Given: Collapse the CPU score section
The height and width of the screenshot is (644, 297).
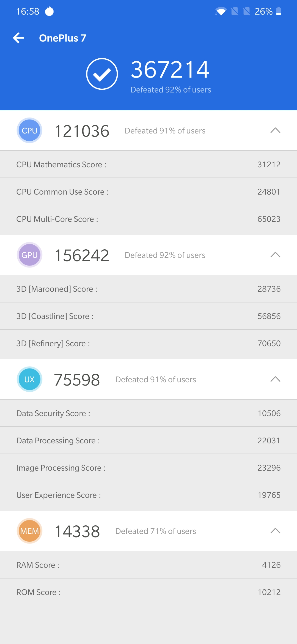Looking at the screenshot, I should 275,130.
